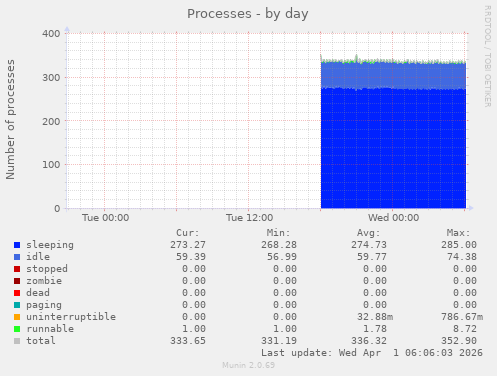Click runnable maximum value 8.72
This screenshot has height=376, width=497.
point(465,329)
